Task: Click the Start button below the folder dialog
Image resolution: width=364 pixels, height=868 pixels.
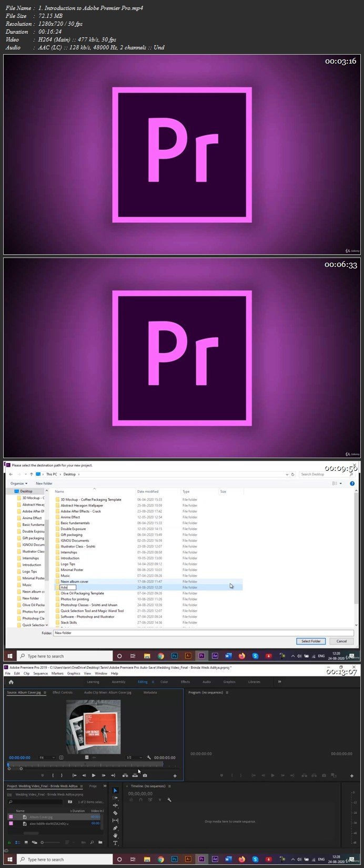Action: 9,656
